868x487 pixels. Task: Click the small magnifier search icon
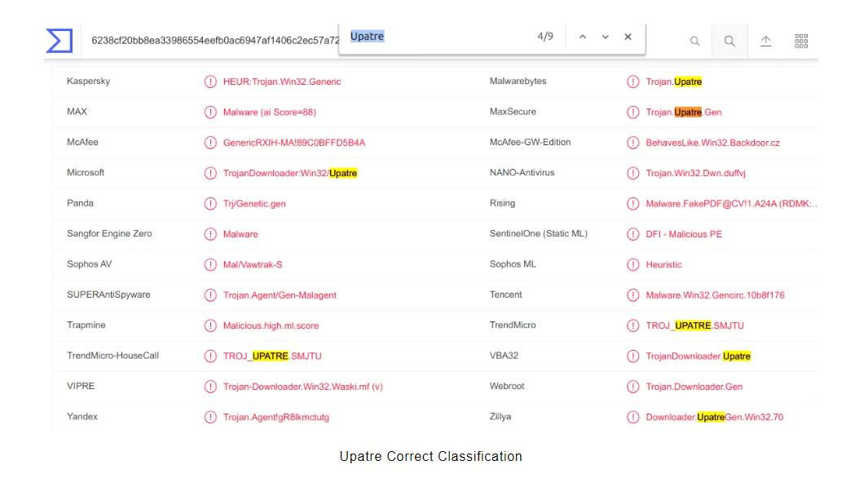[x=694, y=41]
